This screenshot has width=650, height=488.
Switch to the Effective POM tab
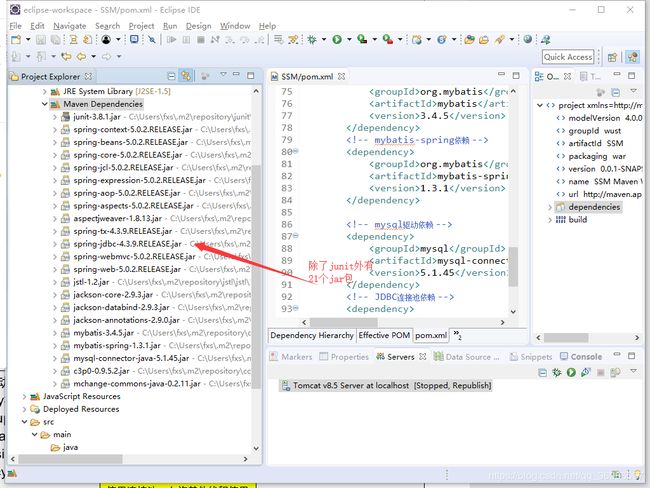tap(384, 335)
